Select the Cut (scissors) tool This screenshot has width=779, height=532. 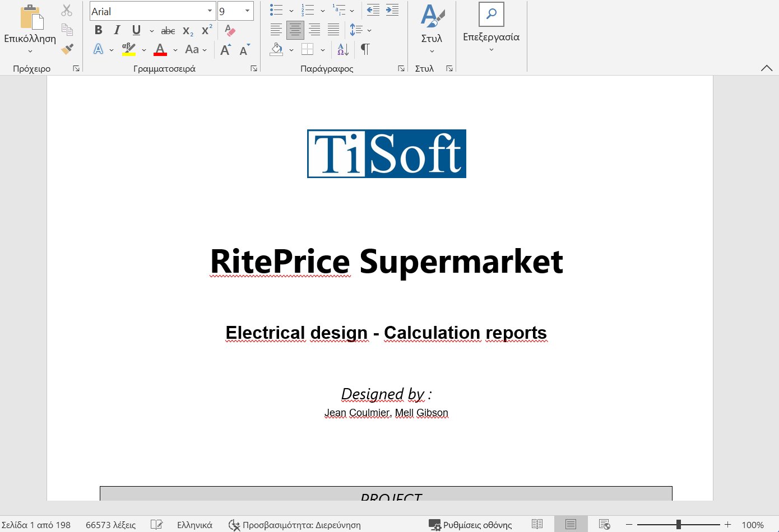tap(66, 10)
